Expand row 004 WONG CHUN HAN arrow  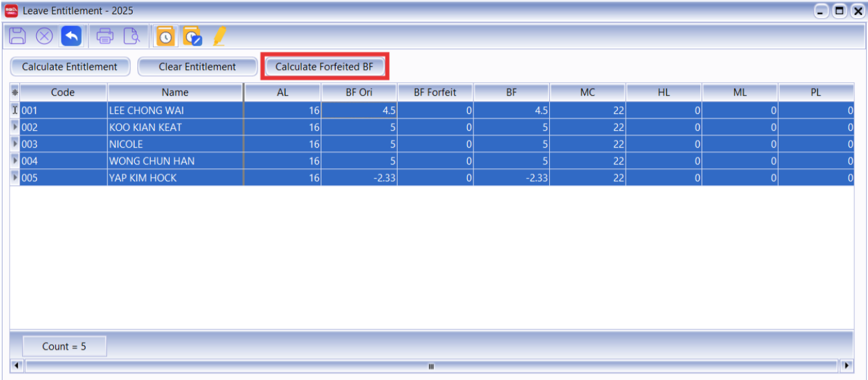pos(15,161)
